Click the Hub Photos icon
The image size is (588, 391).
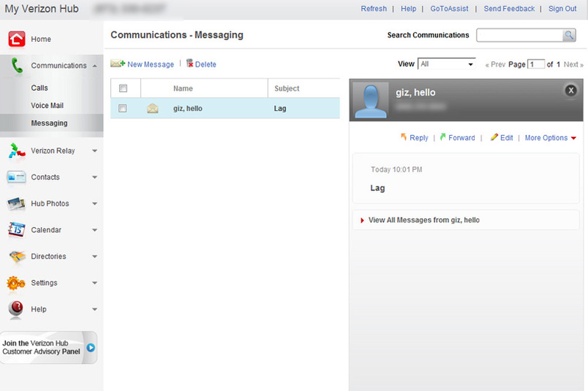pyautogui.click(x=16, y=204)
